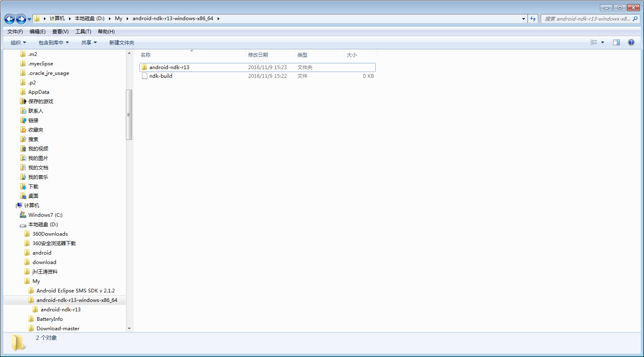Select the ndk-build file icon
The image size is (644, 357).
click(144, 76)
